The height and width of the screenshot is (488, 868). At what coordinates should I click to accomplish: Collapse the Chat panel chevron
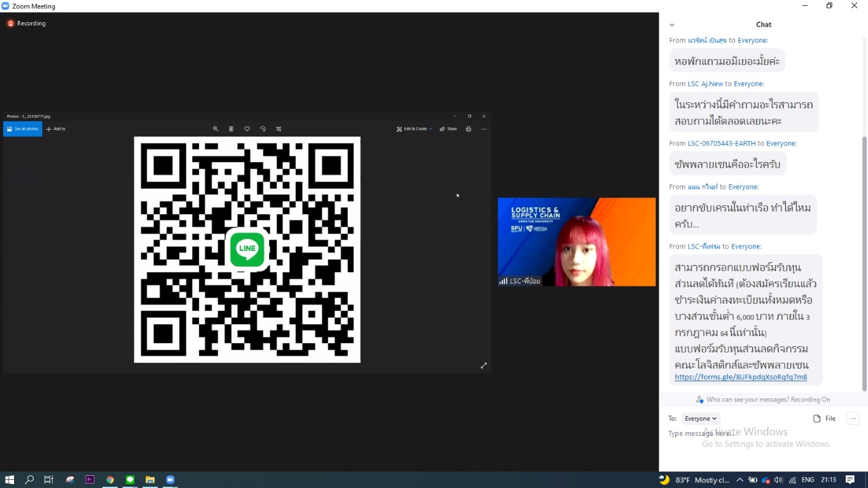click(672, 25)
